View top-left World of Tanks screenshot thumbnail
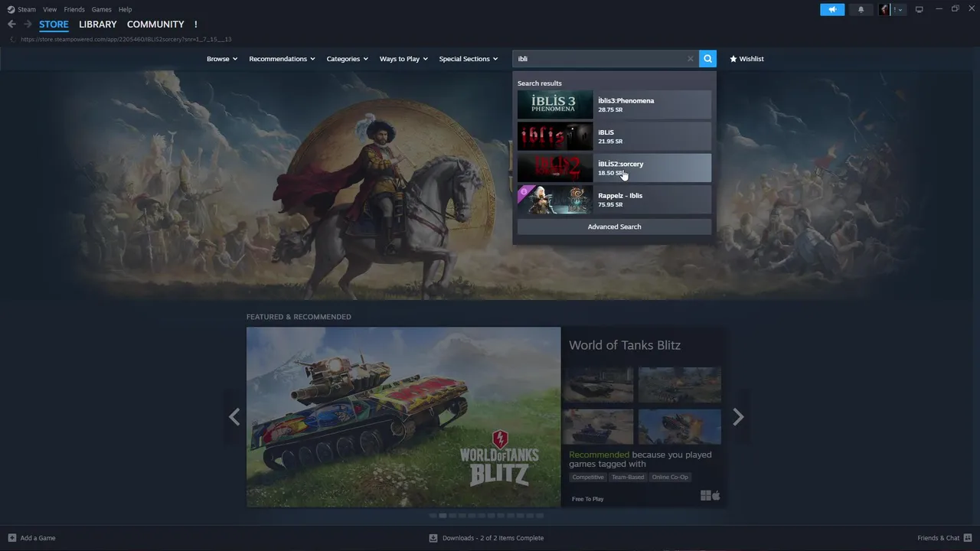 pos(598,384)
